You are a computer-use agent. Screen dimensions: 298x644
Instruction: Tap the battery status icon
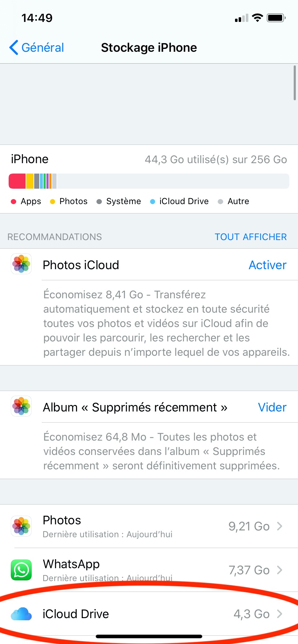276,18
